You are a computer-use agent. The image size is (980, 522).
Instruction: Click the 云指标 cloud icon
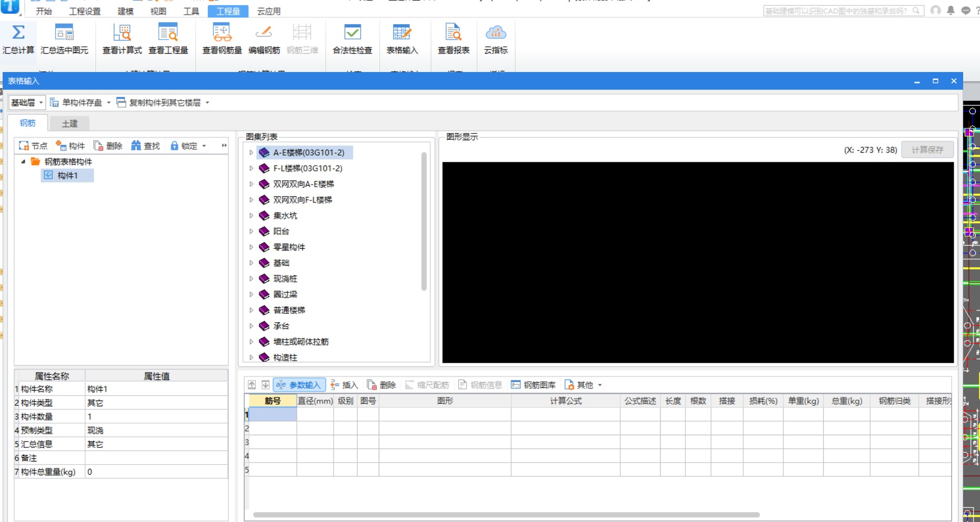(496, 33)
